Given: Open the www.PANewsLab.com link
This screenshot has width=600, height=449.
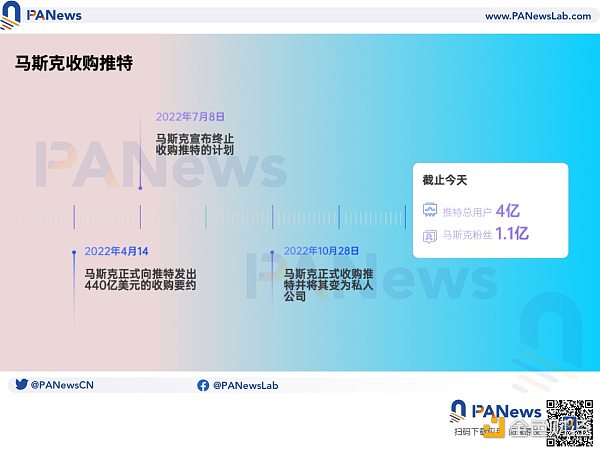Looking at the screenshot, I should click(536, 16).
